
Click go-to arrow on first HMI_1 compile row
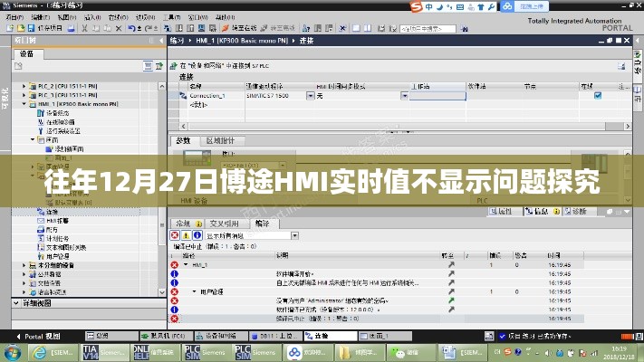[x=451, y=265]
